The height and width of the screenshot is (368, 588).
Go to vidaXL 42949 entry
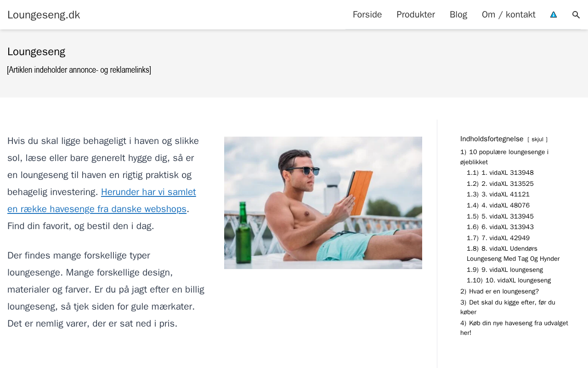[505, 238]
